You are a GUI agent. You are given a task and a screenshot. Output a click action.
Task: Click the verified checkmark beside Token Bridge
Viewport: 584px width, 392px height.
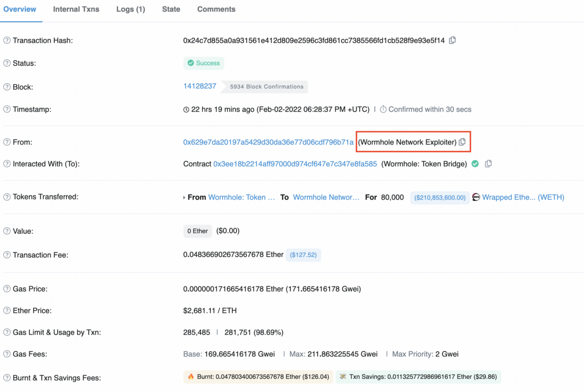coord(475,164)
